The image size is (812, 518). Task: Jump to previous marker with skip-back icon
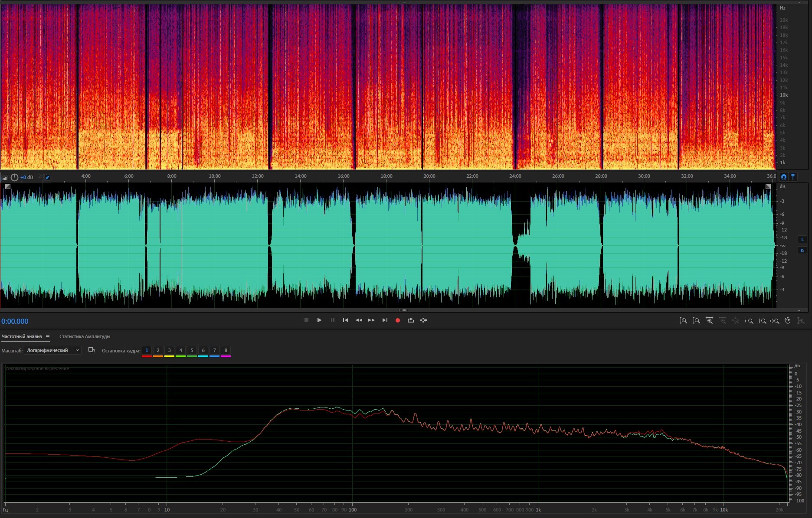(345, 320)
